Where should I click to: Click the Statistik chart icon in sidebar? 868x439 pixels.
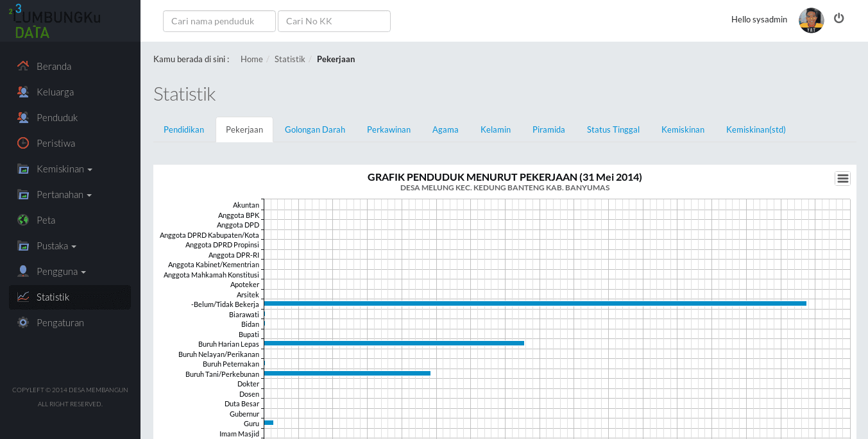pyautogui.click(x=23, y=297)
